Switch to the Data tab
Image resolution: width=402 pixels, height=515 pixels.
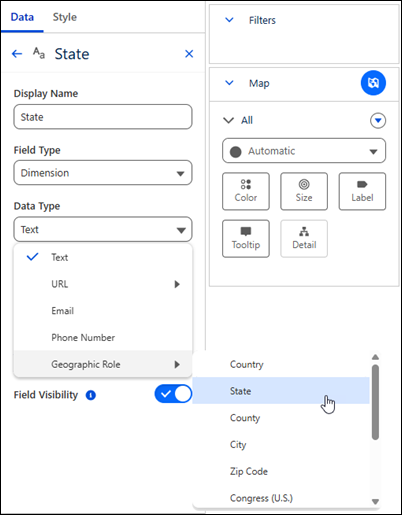click(x=22, y=17)
